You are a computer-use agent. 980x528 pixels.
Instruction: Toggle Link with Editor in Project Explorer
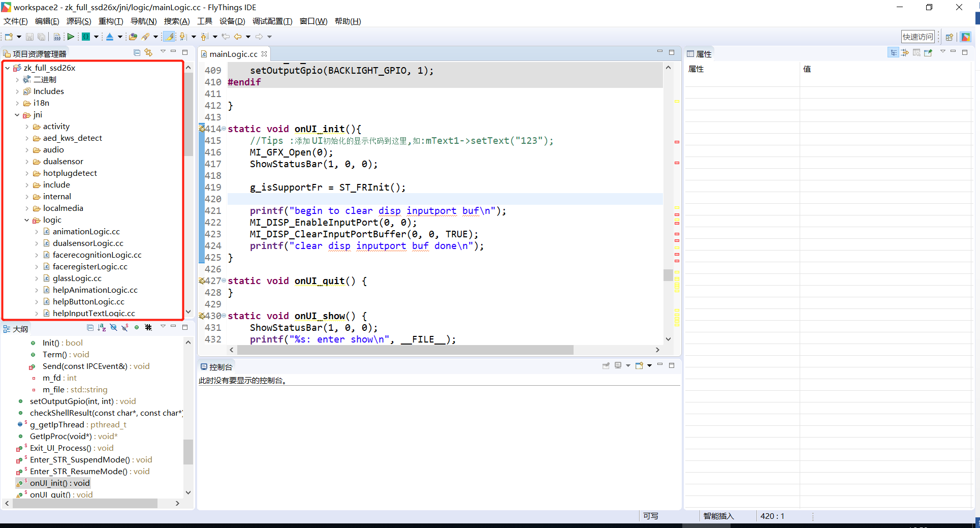point(148,53)
